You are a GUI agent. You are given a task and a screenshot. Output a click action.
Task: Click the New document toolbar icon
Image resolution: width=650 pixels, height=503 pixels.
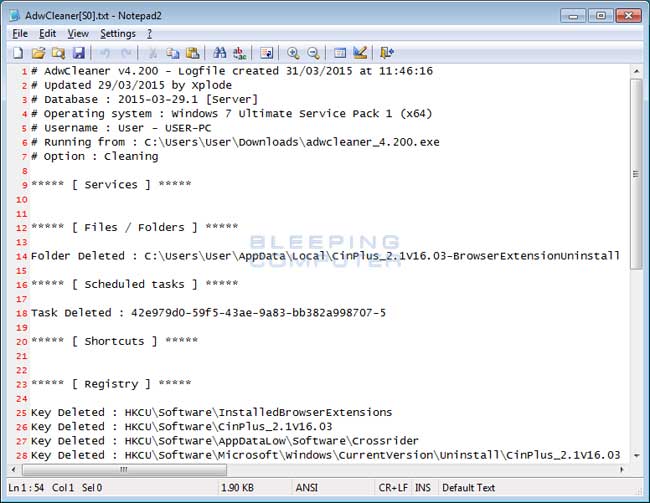tap(18, 53)
